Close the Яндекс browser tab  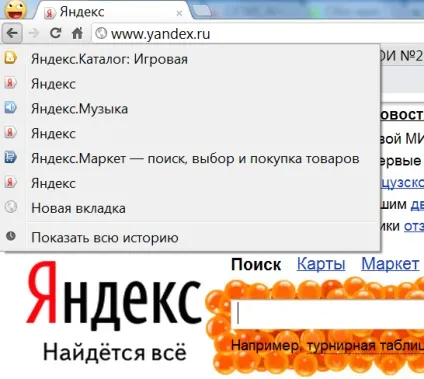point(179,13)
